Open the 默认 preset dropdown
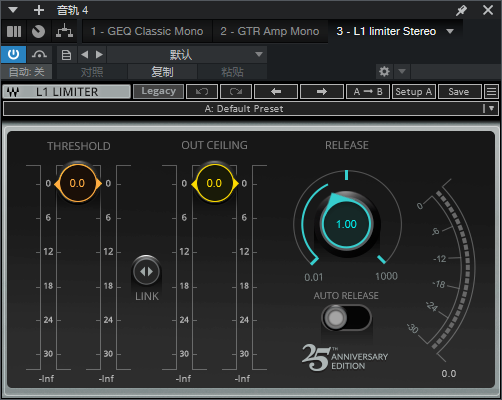The image size is (502, 400). tap(187, 55)
